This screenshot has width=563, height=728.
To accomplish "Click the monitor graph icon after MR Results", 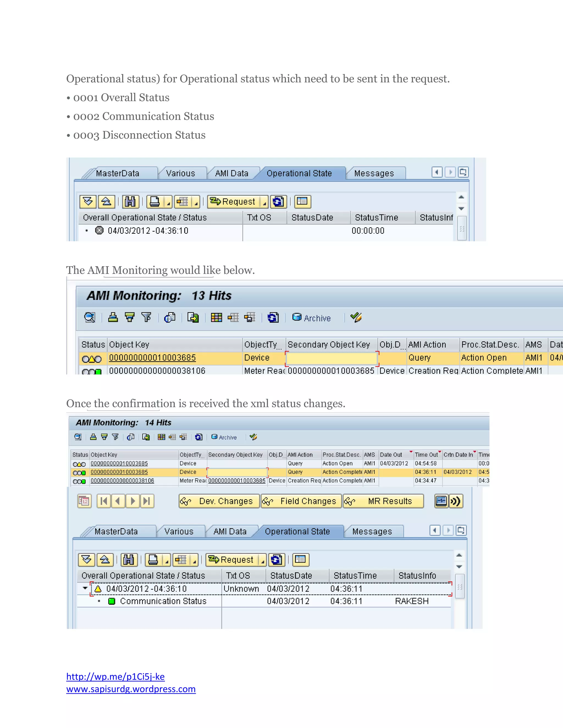I will 441,501.
